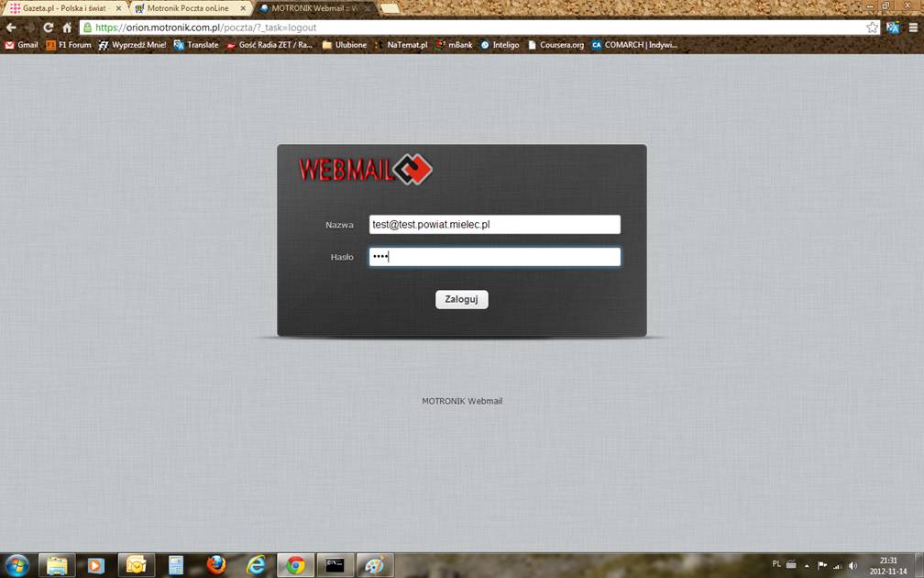The image size is (924, 578).
Task: Open the Command Prompt taskbar icon
Action: tap(335, 565)
